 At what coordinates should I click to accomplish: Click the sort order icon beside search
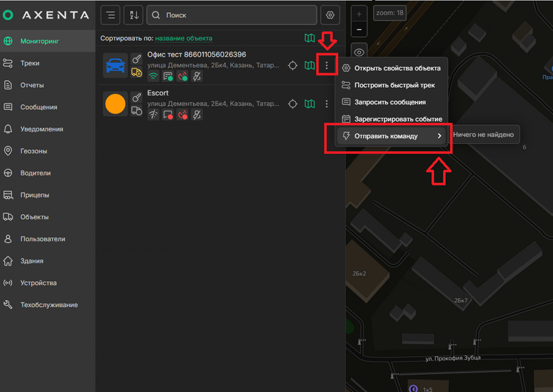(x=133, y=15)
